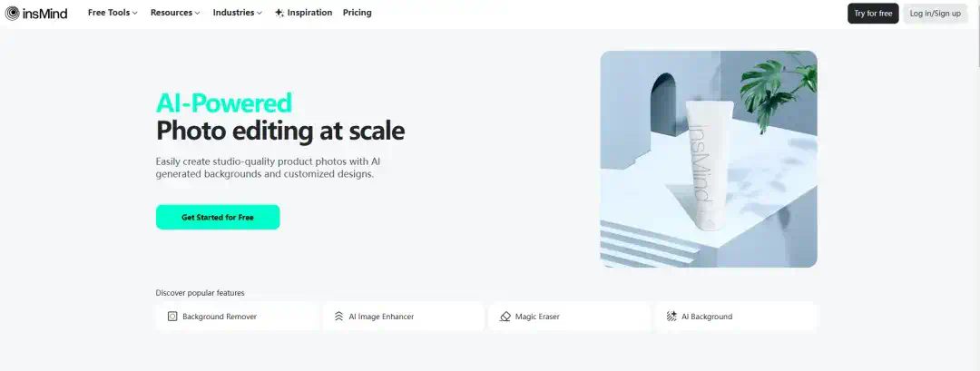Click the AI Background sparkle icon
980x371 pixels.
(671, 317)
